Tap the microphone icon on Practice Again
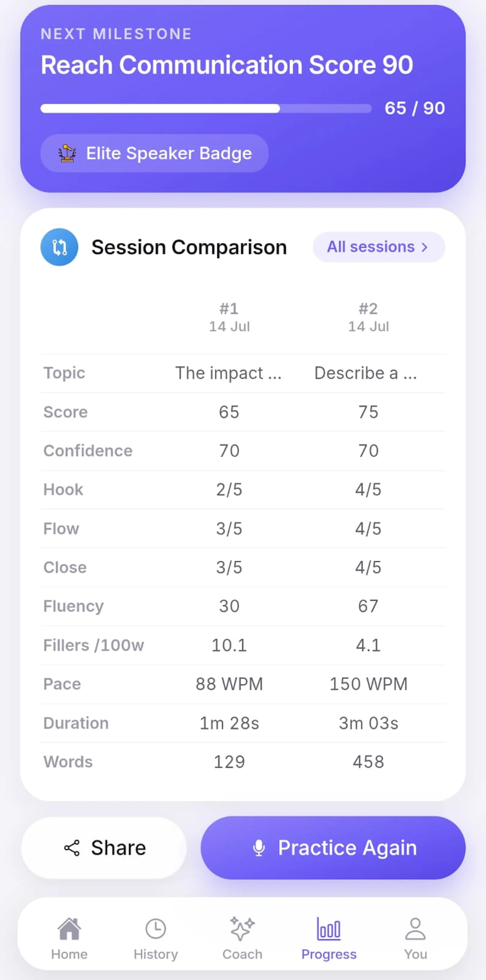 [259, 848]
